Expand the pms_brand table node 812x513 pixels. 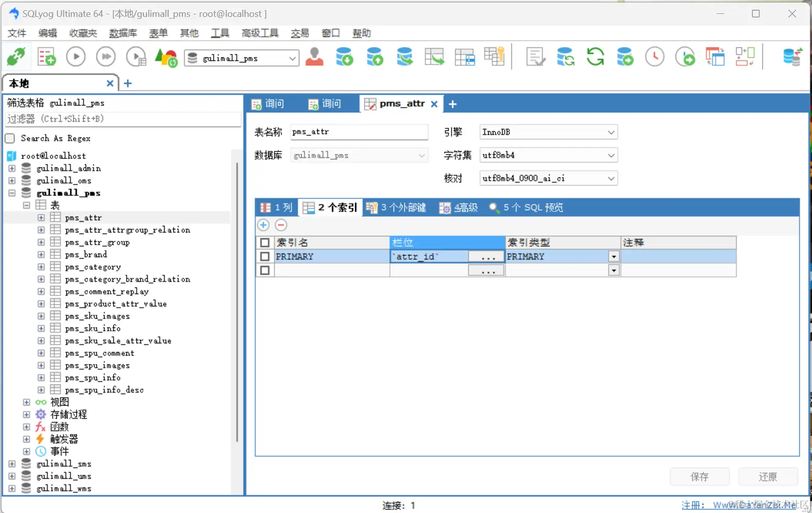41,254
